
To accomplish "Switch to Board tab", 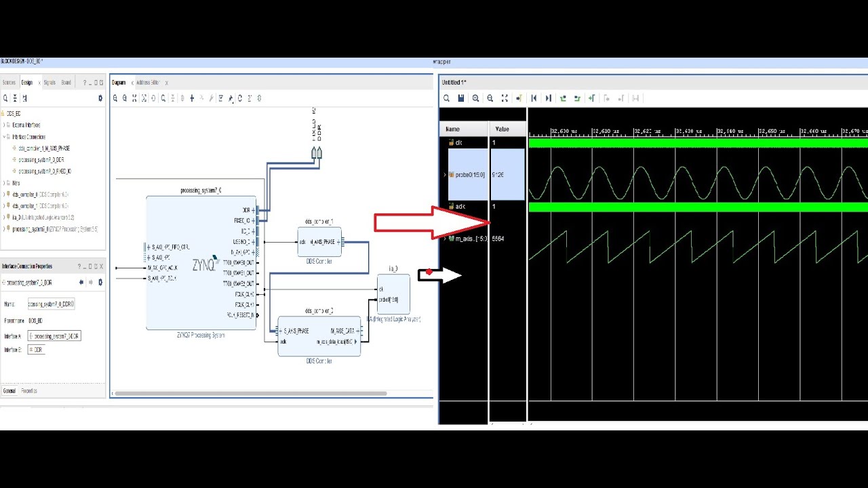I will click(66, 83).
